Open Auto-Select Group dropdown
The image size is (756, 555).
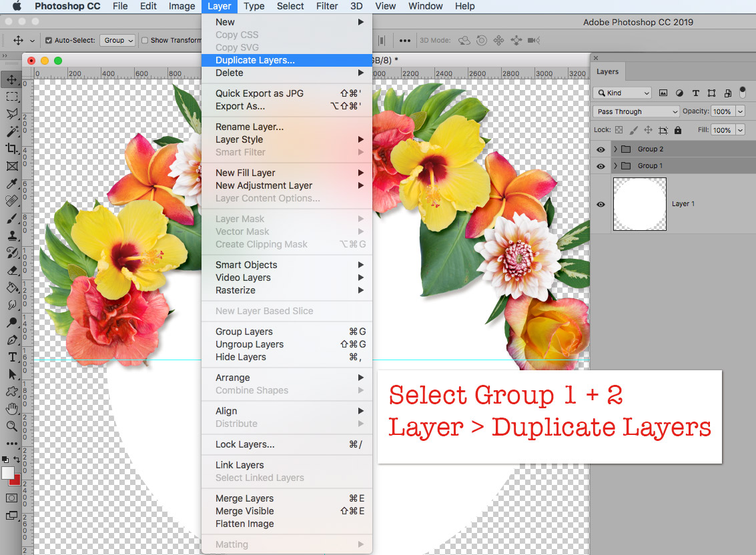[x=117, y=41]
